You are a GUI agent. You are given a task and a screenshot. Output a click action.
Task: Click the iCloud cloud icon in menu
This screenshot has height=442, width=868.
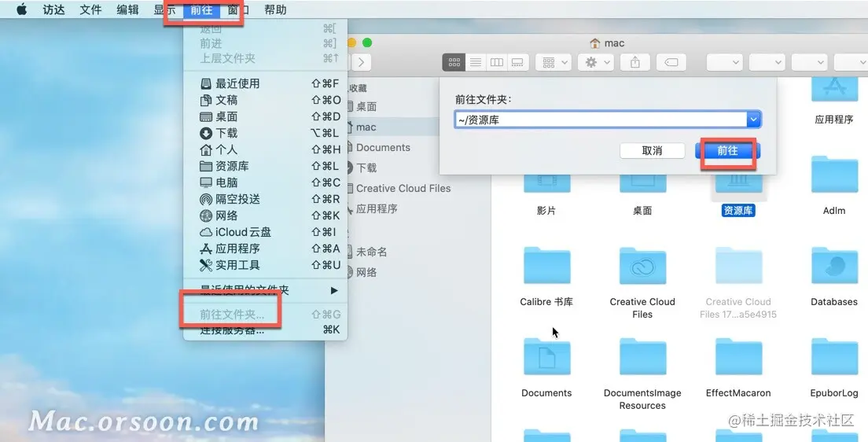(x=206, y=232)
